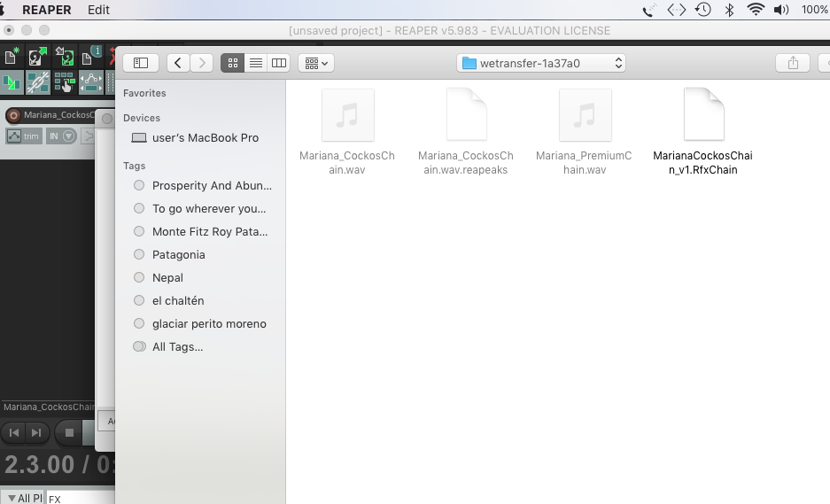Stop playback in the transport bar
The width and height of the screenshot is (830, 504).
(68, 432)
